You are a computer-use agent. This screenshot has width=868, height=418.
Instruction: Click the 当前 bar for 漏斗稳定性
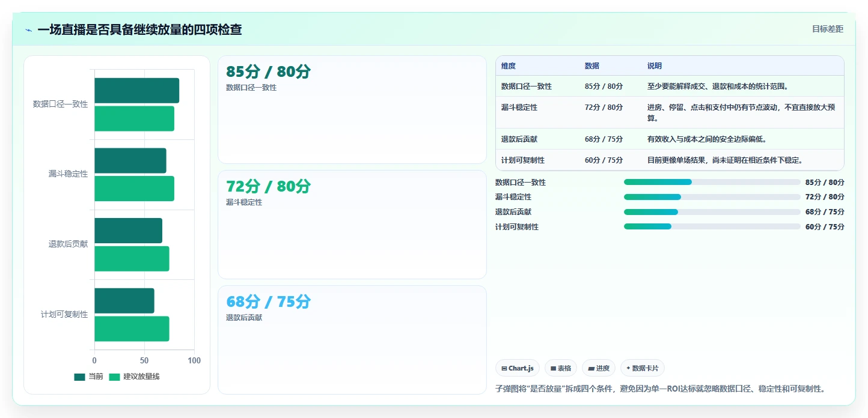click(130, 160)
